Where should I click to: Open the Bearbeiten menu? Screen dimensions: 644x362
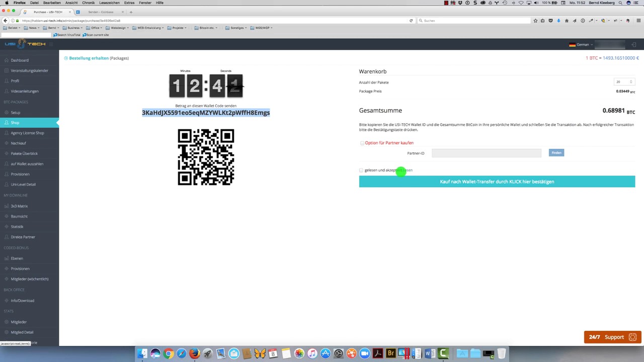(52, 3)
